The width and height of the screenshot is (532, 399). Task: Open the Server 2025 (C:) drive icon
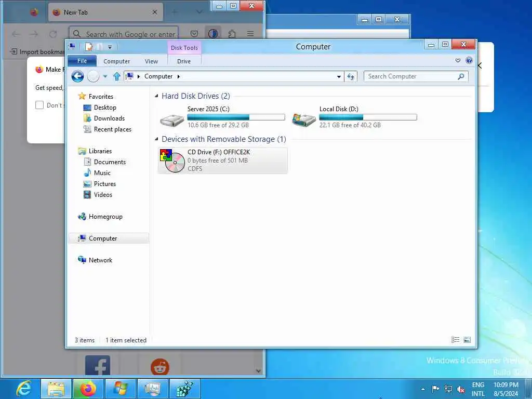click(x=172, y=119)
